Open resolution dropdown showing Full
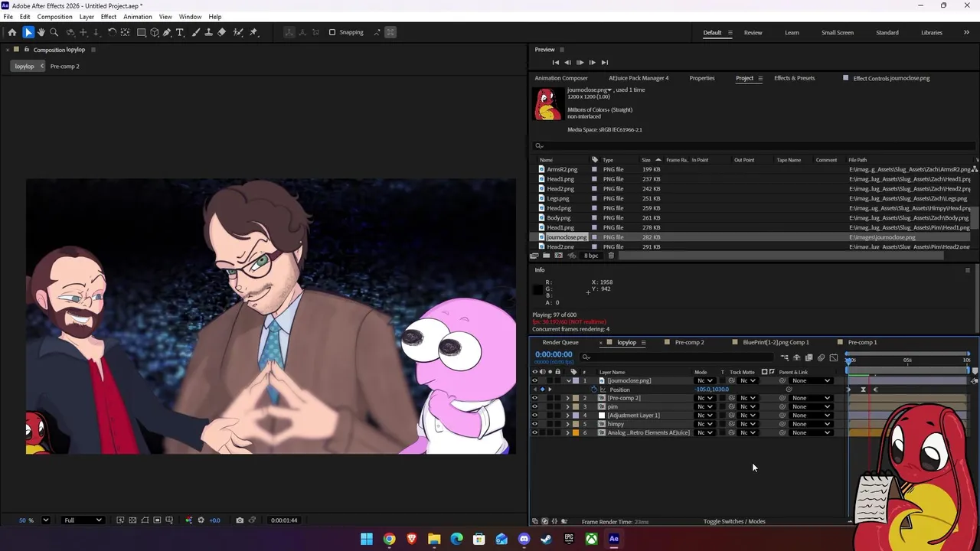 [x=83, y=520]
